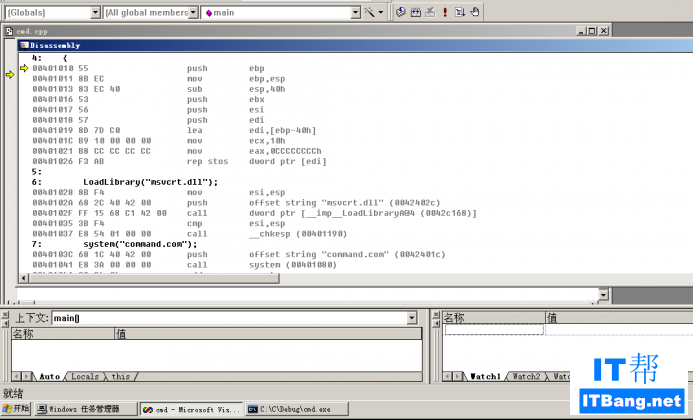Click the Compile toolbar icon
Image resolution: width=693 pixels, height=420 pixels.
(x=400, y=12)
